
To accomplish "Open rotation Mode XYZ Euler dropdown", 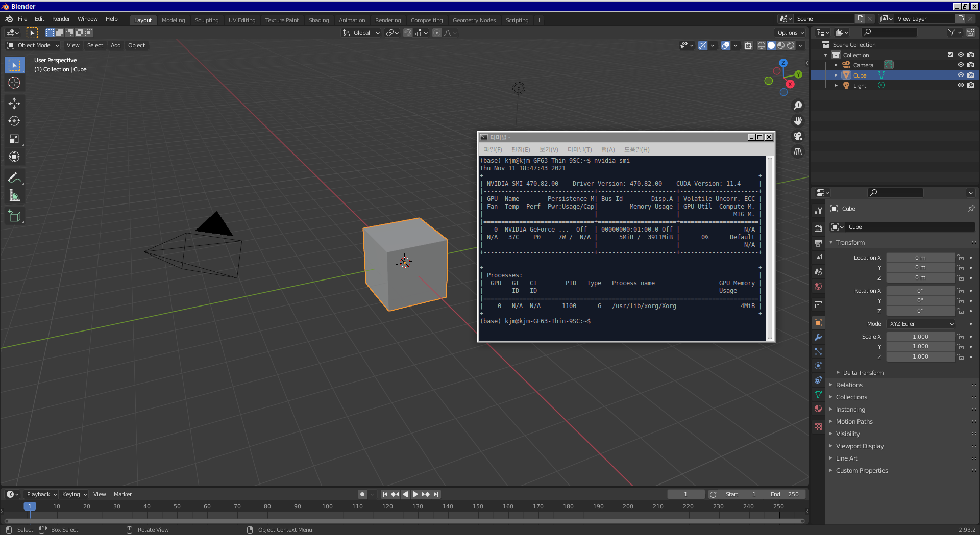I will (x=921, y=324).
